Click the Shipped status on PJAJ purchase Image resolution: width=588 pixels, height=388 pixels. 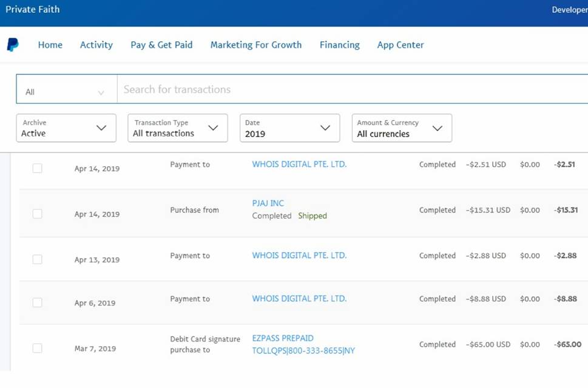pos(313,216)
